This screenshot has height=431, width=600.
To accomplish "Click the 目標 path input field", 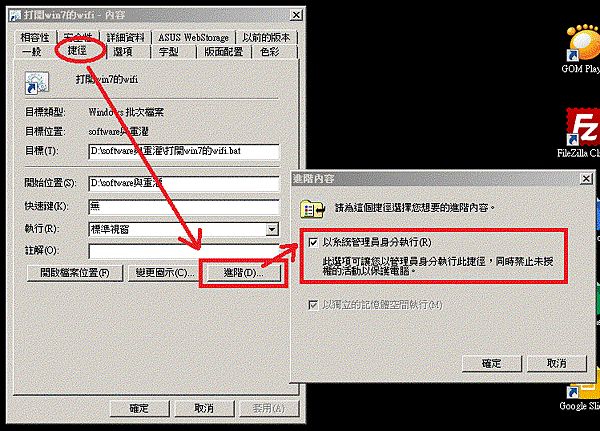I will (x=184, y=151).
